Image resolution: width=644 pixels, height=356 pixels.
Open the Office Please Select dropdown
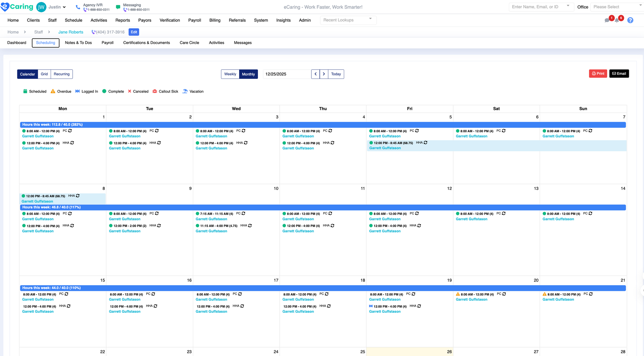616,7
